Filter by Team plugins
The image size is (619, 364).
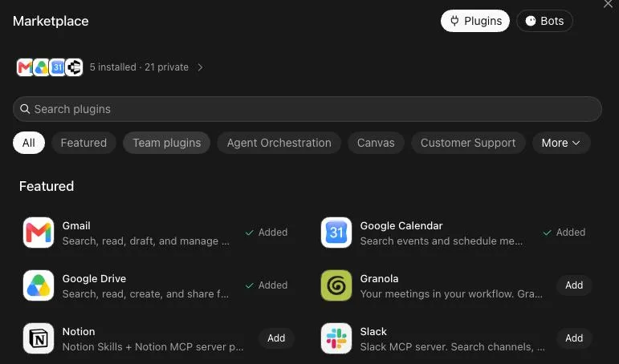coord(167,143)
